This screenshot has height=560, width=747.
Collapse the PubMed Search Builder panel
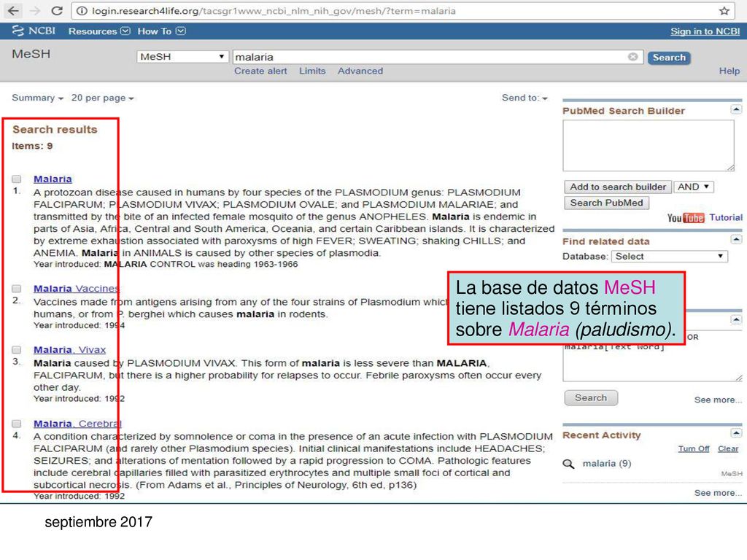pos(736,109)
